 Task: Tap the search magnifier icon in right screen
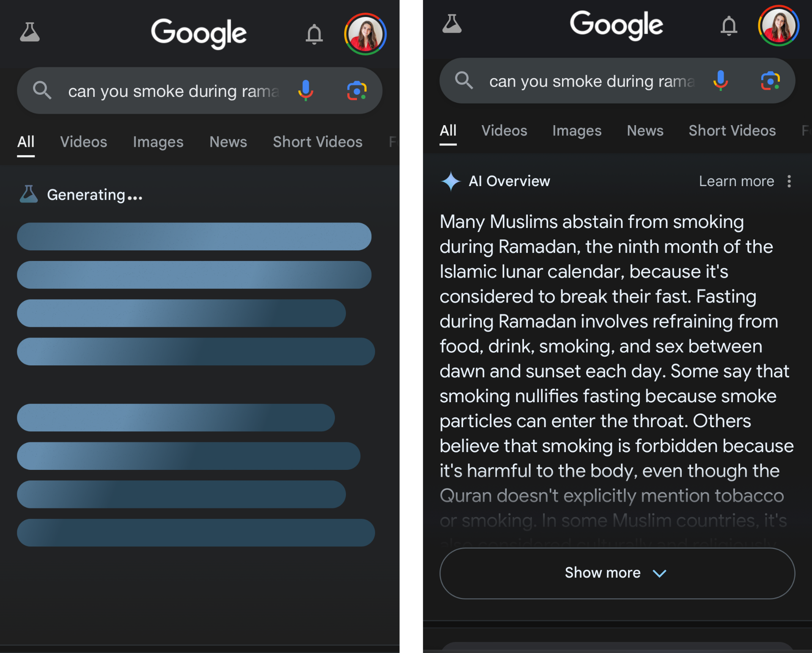click(464, 80)
